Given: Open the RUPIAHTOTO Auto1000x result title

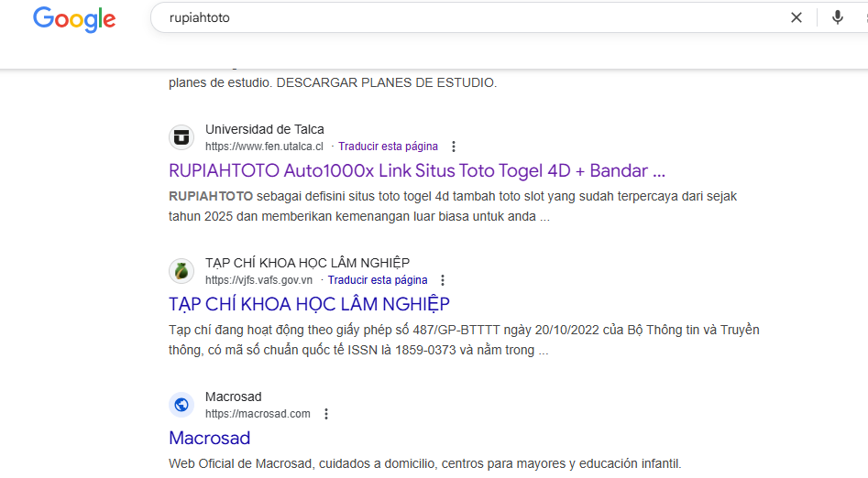Looking at the screenshot, I should [416, 170].
